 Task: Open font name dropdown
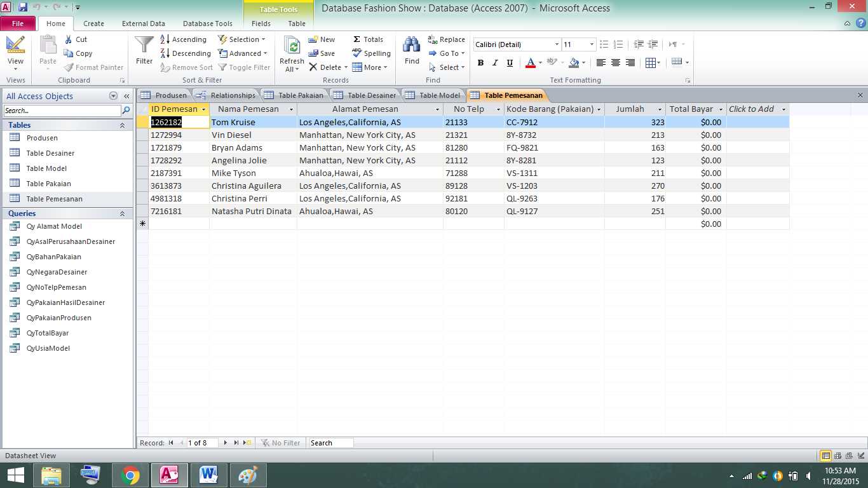557,44
